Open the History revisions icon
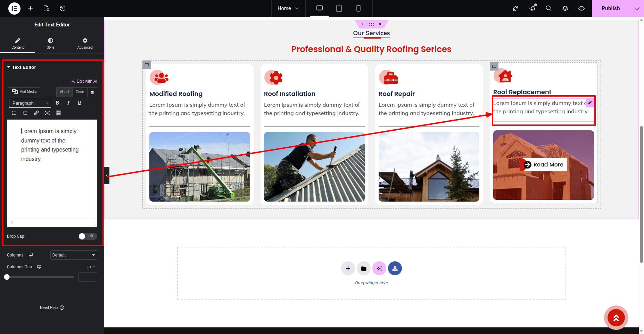644x334 pixels. (63, 8)
